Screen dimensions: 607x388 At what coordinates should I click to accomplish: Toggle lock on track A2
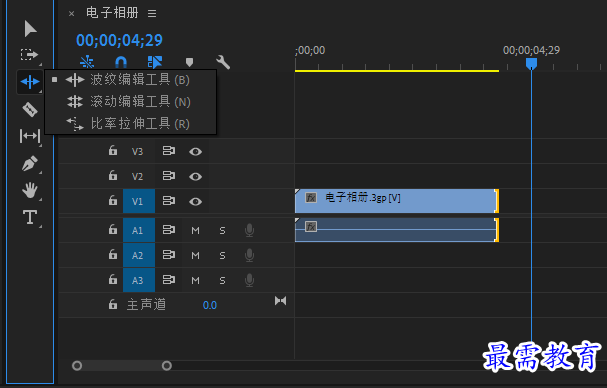[113, 254]
